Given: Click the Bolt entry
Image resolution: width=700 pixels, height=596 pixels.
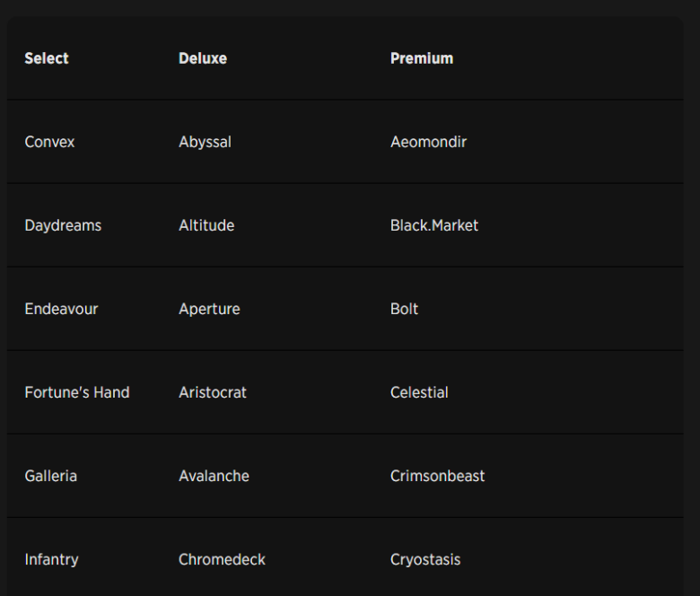Looking at the screenshot, I should point(405,309).
